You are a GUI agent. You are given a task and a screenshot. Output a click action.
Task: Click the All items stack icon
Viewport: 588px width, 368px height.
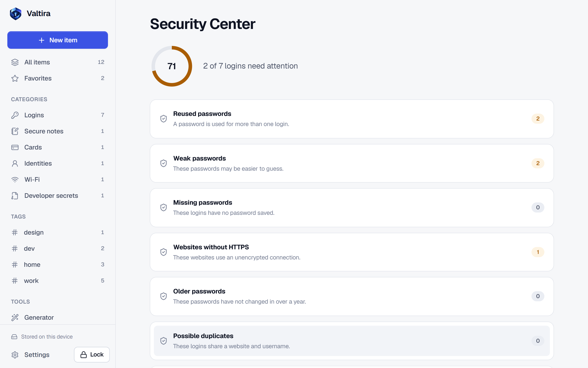(x=15, y=62)
